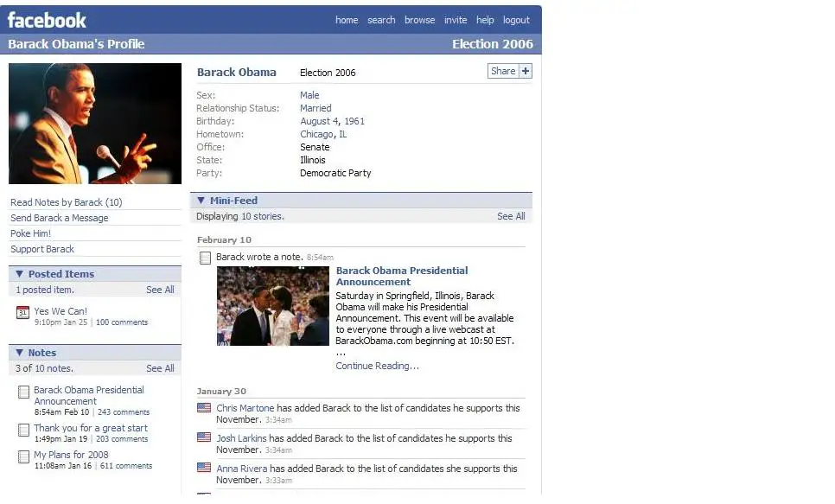Image resolution: width=835 pixels, height=504 pixels.
Task: Click Married relationship status value
Action: tap(316, 108)
